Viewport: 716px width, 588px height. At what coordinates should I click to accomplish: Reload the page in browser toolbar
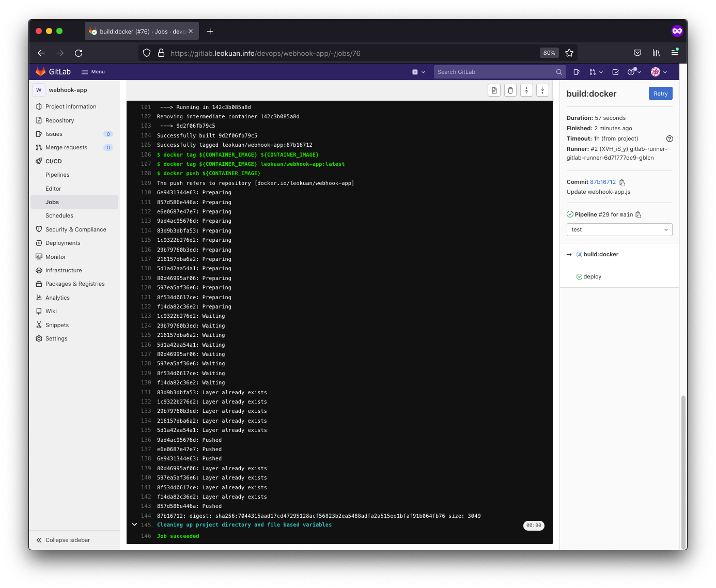coord(79,53)
